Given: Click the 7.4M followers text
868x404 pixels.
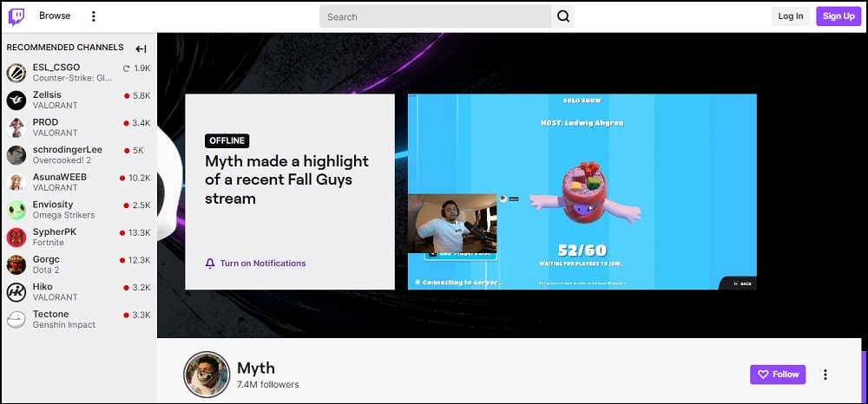Looking at the screenshot, I should 268,385.
